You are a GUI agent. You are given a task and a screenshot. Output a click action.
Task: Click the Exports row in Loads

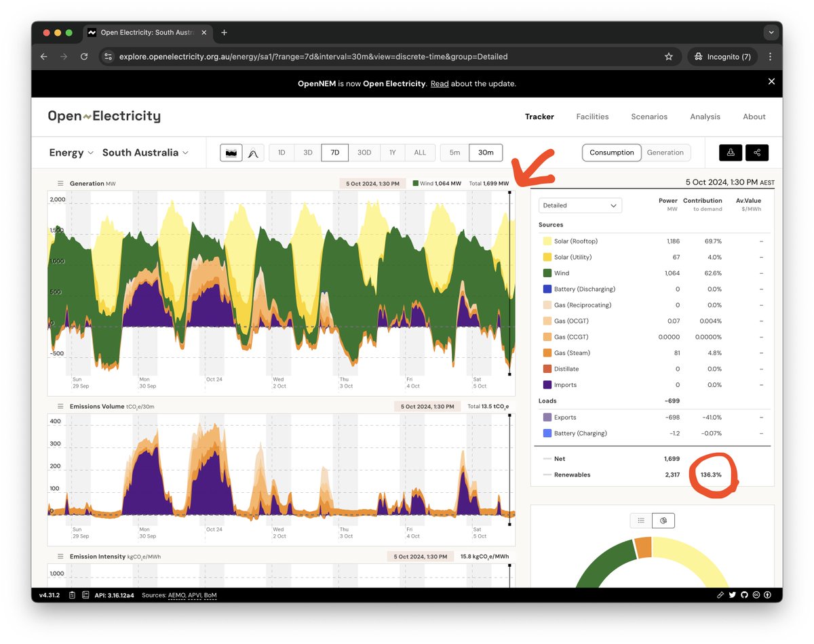tap(655, 418)
